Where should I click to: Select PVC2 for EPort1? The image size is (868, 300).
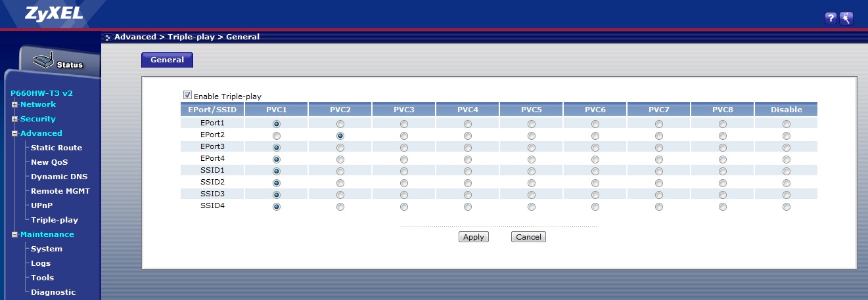[x=340, y=123]
